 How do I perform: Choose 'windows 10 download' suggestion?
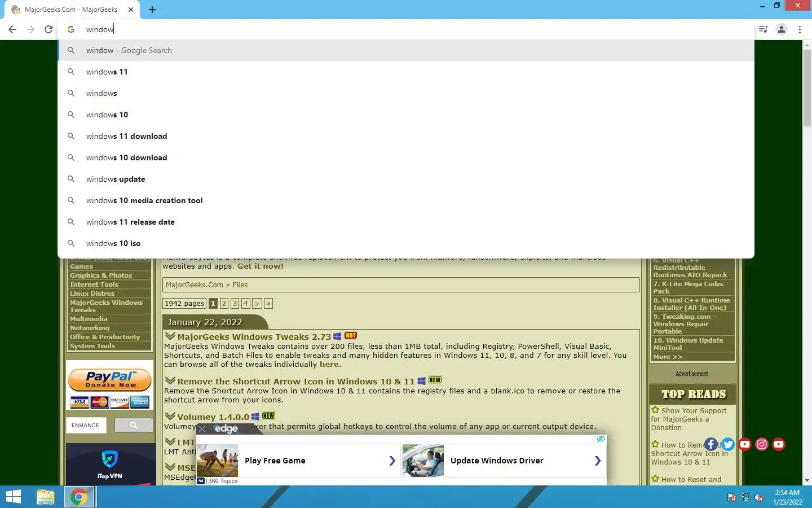[406, 157]
